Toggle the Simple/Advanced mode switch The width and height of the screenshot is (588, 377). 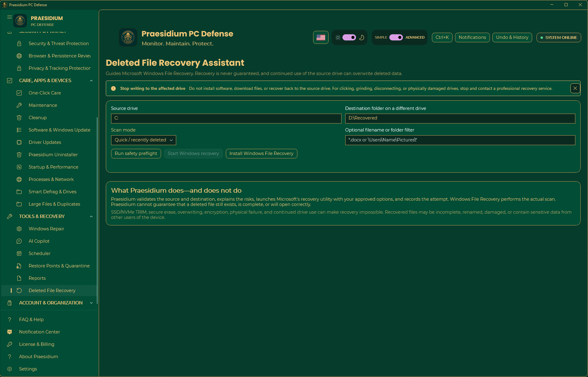click(x=396, y=37)
